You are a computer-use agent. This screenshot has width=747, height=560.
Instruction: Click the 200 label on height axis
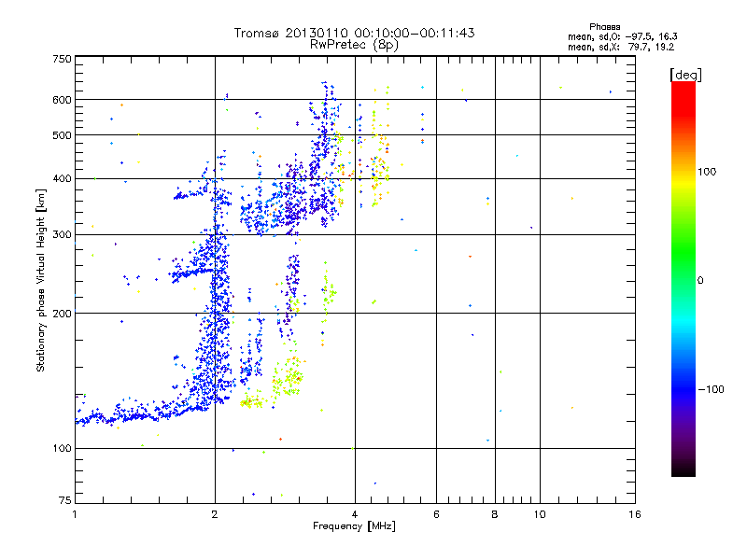[62, 314]
